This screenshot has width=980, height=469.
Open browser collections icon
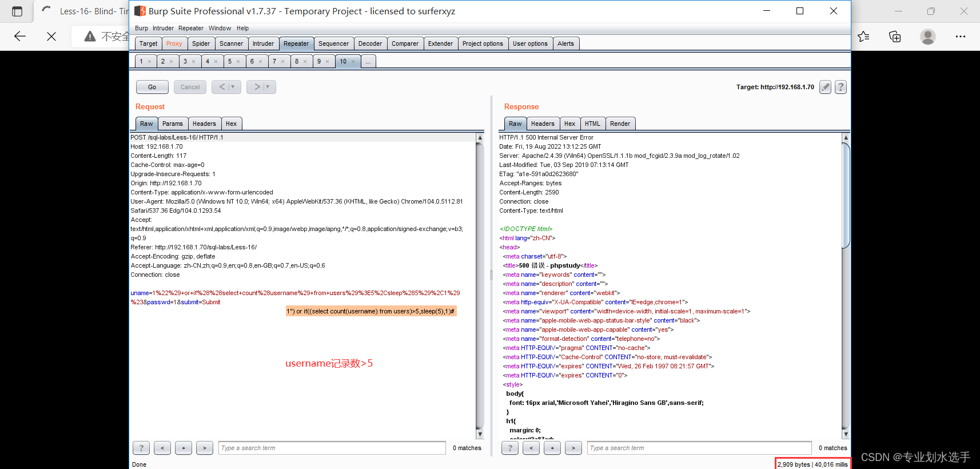pos(895,37)
